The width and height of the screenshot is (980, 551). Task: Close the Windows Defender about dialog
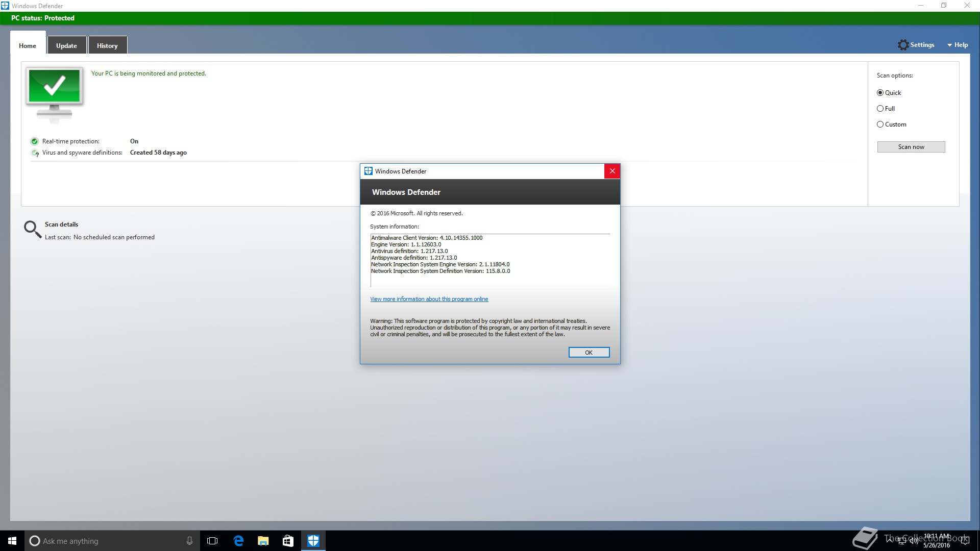[612, 171]
